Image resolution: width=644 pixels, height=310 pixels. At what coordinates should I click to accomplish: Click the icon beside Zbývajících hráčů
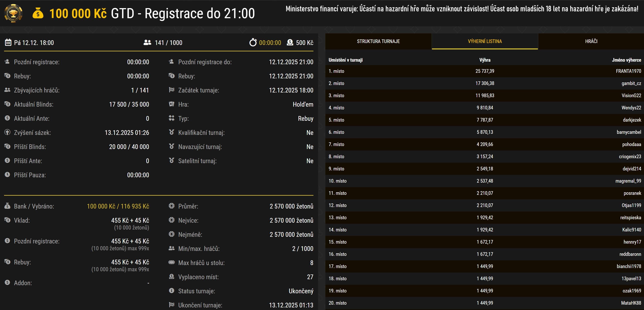point(7,90)
